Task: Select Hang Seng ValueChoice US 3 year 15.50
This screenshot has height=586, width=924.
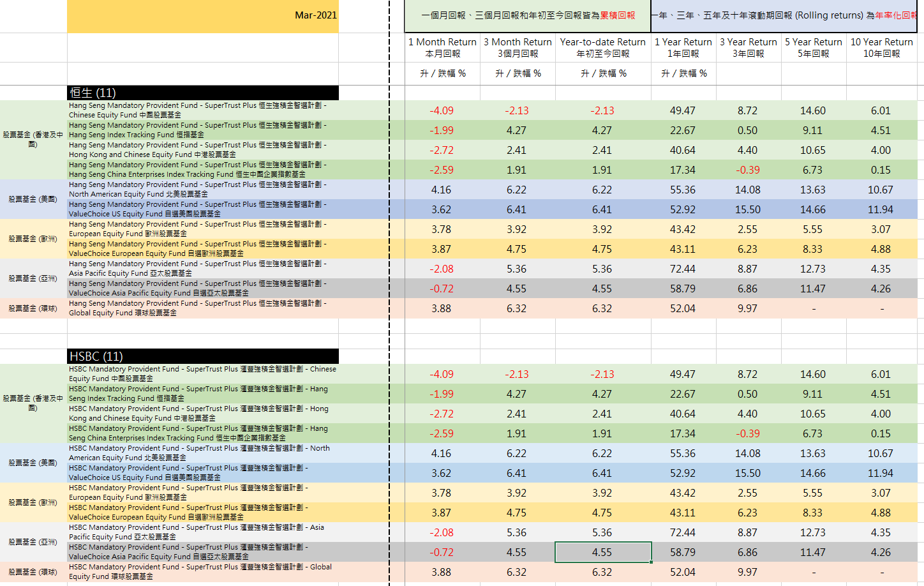Action: coord(749,209)
